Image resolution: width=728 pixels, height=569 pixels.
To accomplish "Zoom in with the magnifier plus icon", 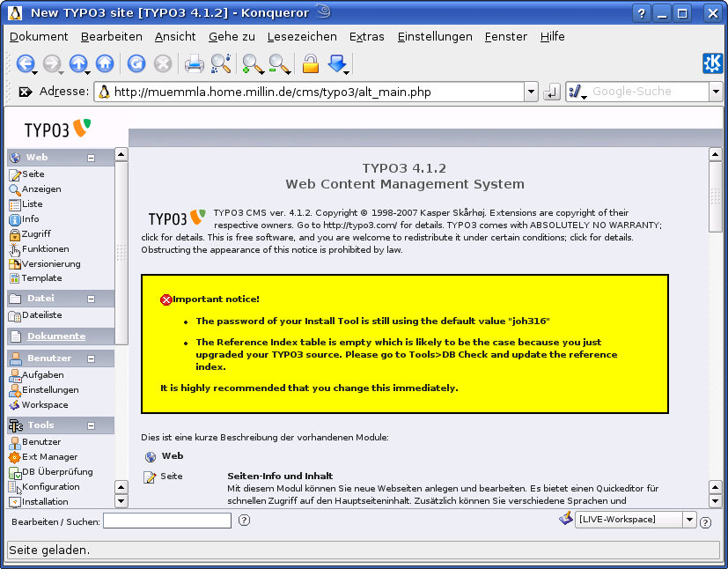I will [x=252, y=63].
